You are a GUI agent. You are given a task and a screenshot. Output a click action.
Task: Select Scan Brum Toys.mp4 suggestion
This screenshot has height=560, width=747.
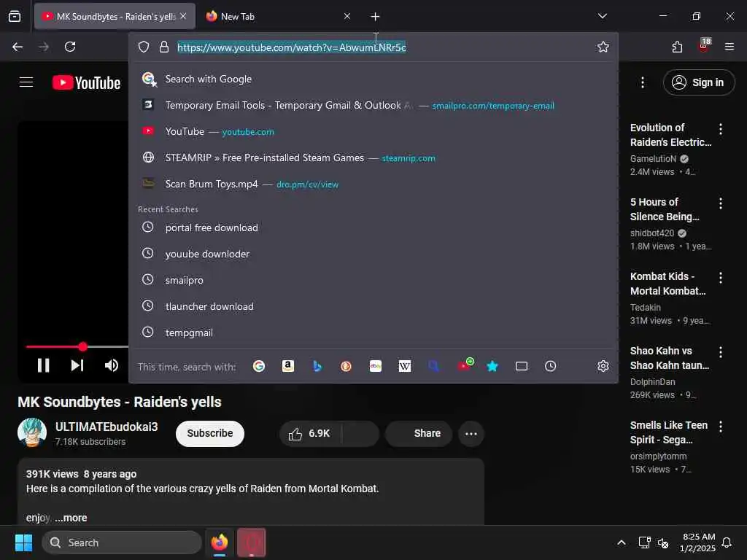coord(373,184)
